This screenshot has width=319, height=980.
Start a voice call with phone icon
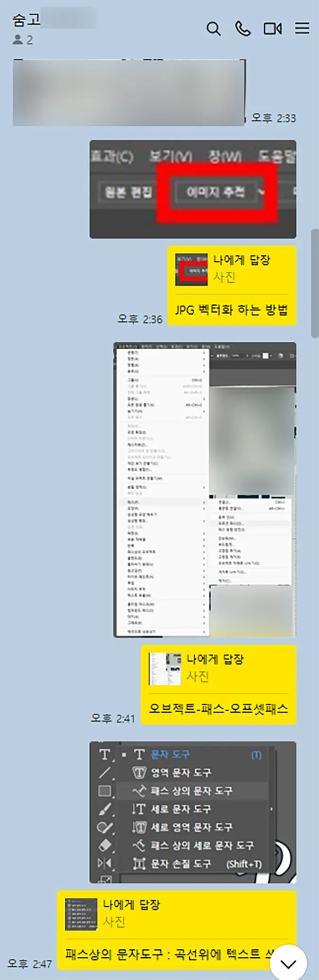[x=243, y=29]
